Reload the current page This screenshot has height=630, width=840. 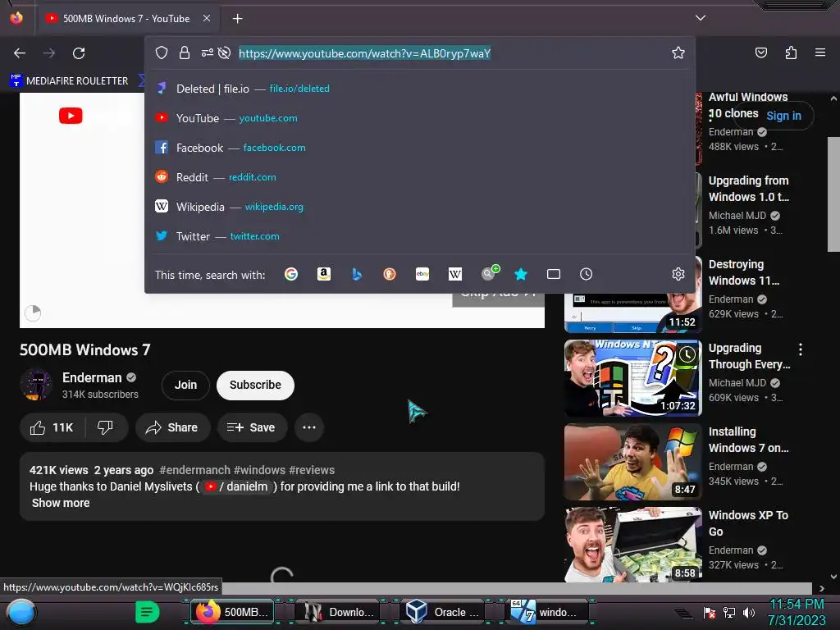tap(79, 53)
